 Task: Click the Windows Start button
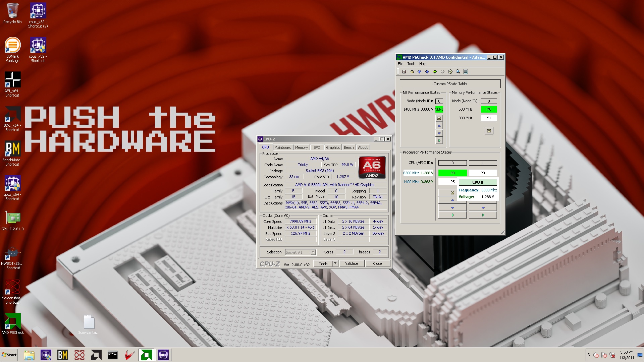click(x=9, y=355)
